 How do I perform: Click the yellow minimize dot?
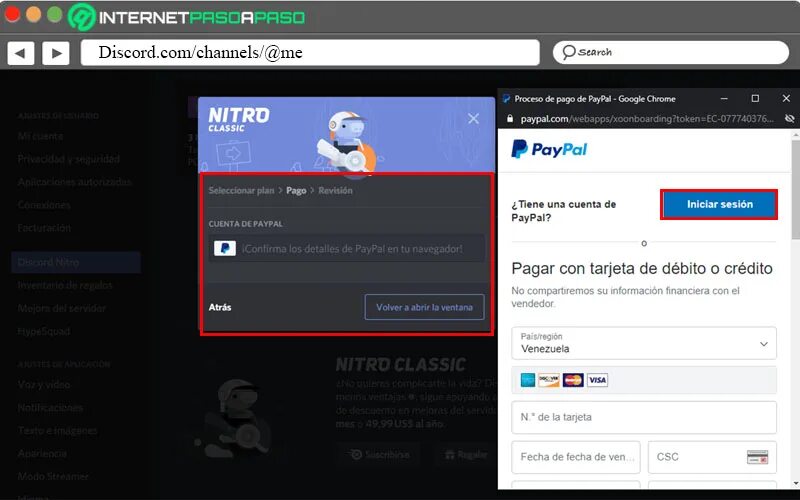pyautogui.click(x=34, y=14)
